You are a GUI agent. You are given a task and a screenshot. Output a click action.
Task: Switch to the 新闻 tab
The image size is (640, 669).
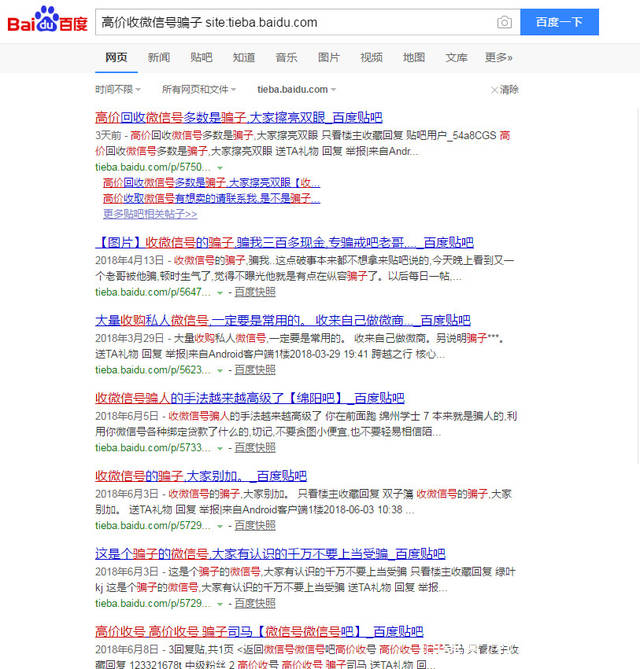159,57
